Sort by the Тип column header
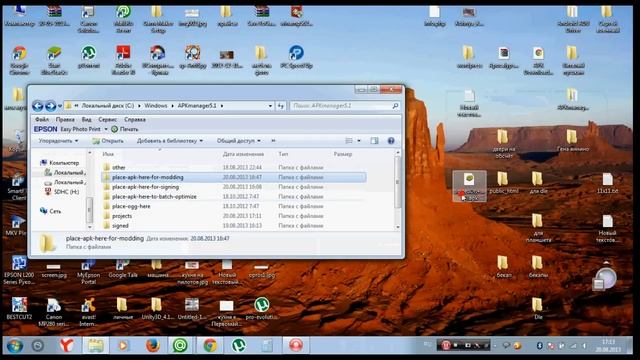640x360 pixels. [283, 154]
